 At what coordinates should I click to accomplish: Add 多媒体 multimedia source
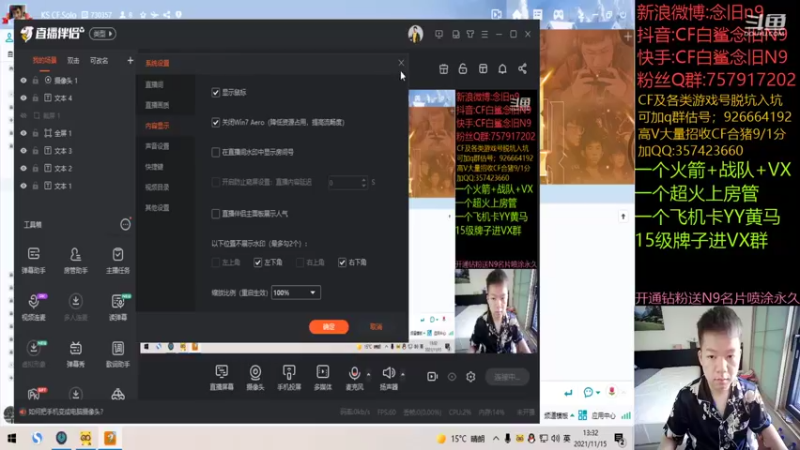tap(322, 378)
